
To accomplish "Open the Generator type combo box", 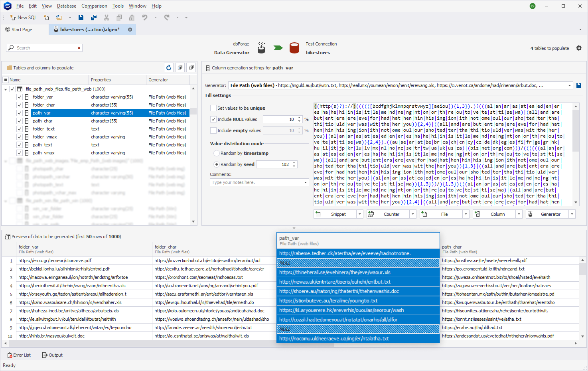I will point(401,85).
